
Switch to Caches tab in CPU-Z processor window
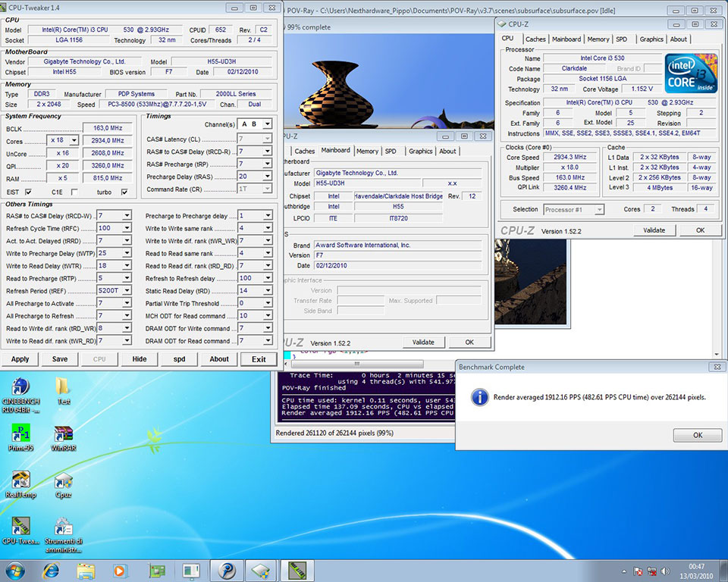(x=535, y=39)
